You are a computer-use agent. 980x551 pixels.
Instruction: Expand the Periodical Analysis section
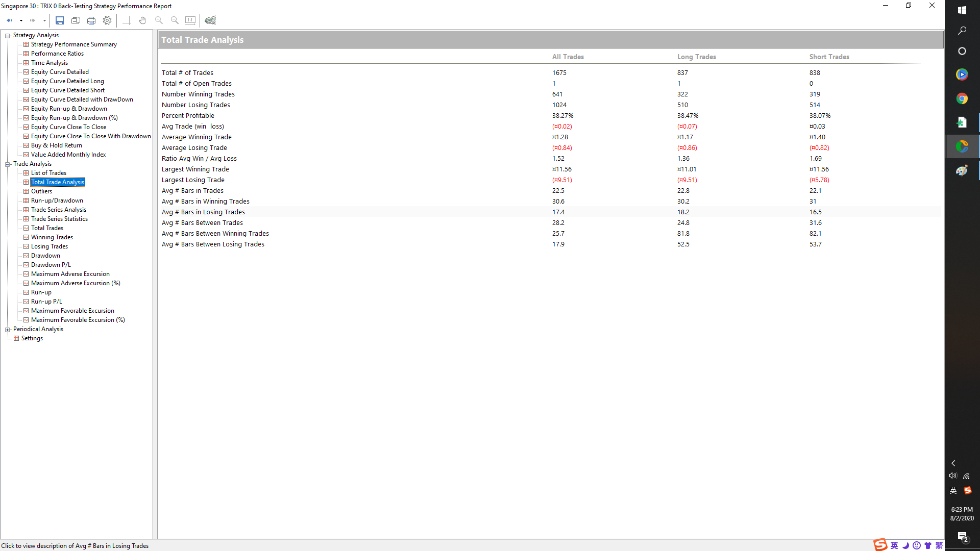click(x=8, y=329)
